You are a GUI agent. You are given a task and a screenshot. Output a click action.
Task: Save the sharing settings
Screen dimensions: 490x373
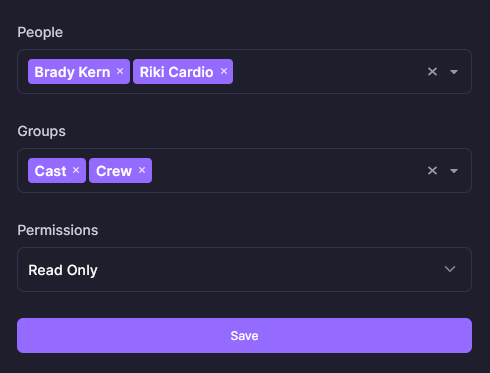coord(244,335)
